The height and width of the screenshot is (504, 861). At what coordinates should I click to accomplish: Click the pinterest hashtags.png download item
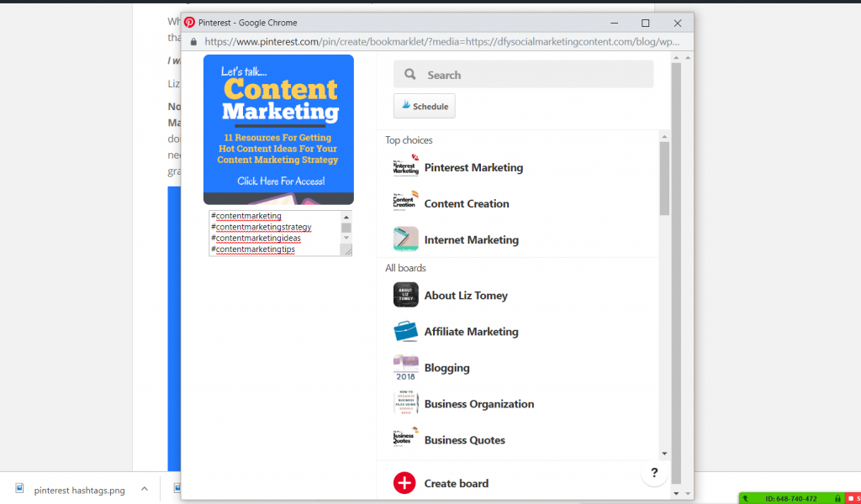coord(82,489)
